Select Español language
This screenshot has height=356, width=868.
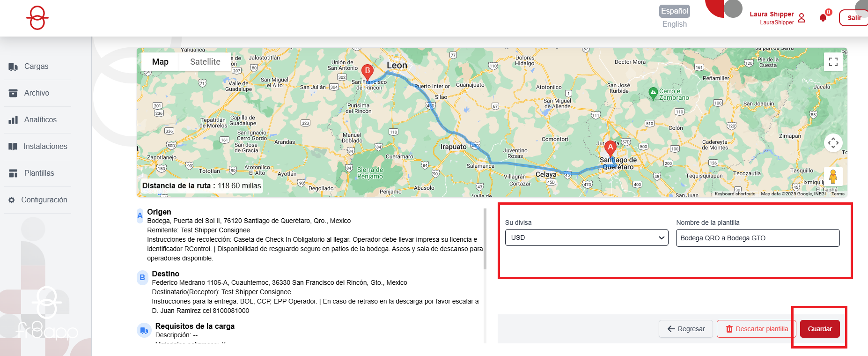tap(675, 11)
